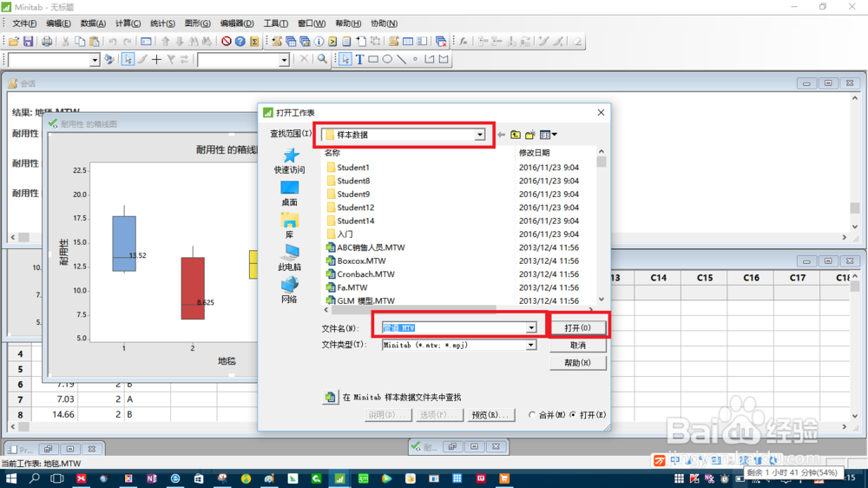
Task: Click the Task View icon on taskbar
Action: click(x=57, y=478)
